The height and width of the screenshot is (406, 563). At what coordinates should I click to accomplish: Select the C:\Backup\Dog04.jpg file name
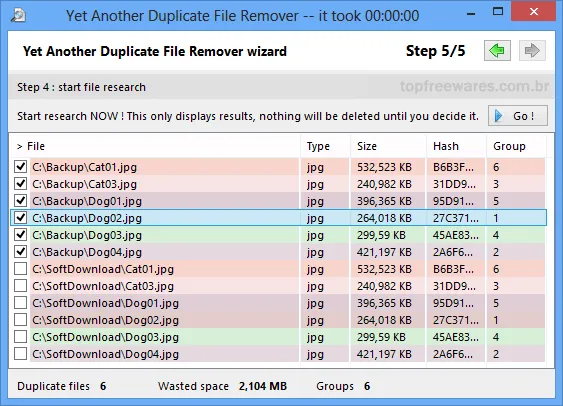[87, 252]
